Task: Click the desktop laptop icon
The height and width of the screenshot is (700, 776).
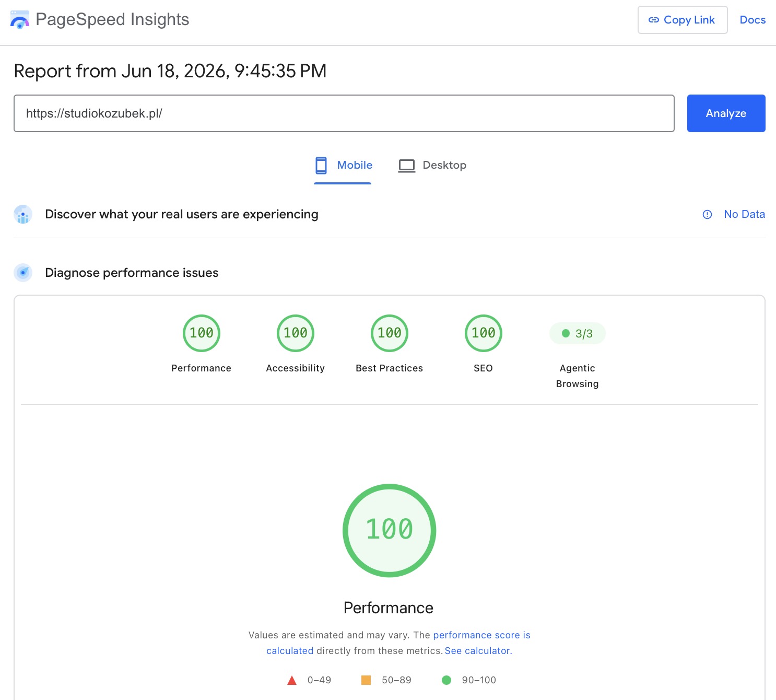Action: click(x=407, y=166)
